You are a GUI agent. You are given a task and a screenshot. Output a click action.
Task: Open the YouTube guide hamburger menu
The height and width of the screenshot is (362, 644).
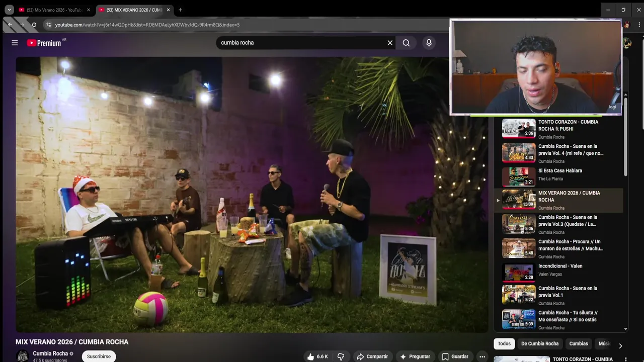(x=15, y=43)
